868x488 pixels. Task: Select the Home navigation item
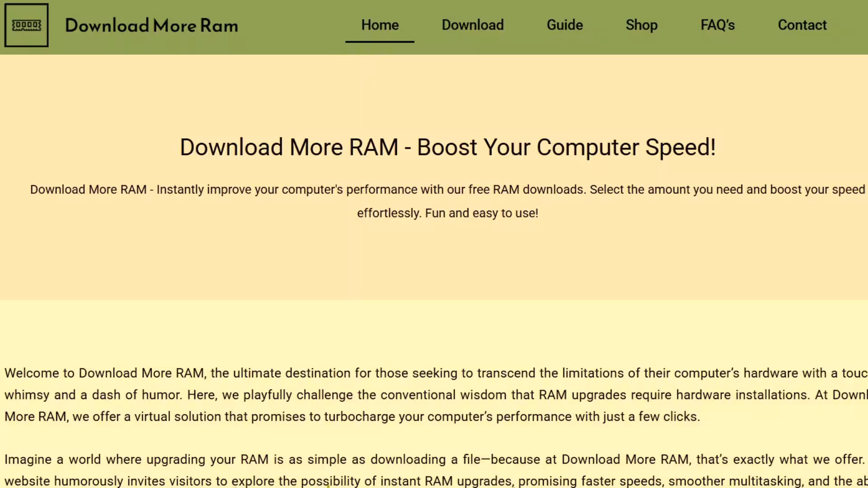[x=379, y=25]
